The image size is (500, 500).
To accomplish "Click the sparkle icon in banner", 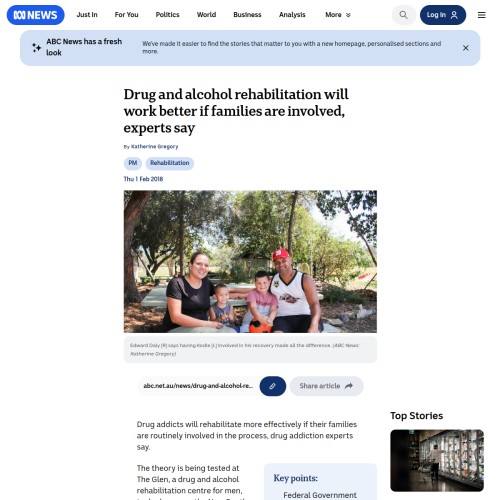I will pyautogui.click(x=36, y=48).
